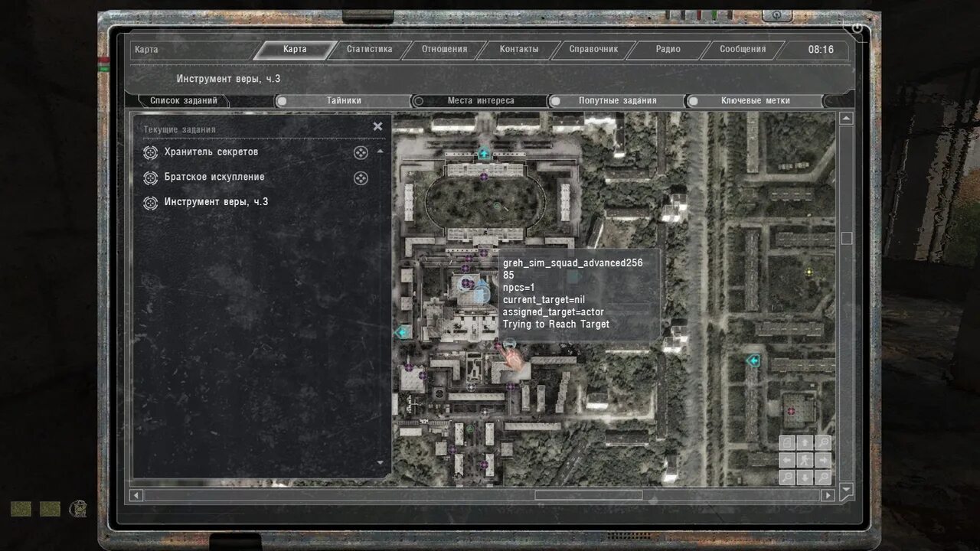Click cyan up-arrow level exit at map top

tap(484, 153)
